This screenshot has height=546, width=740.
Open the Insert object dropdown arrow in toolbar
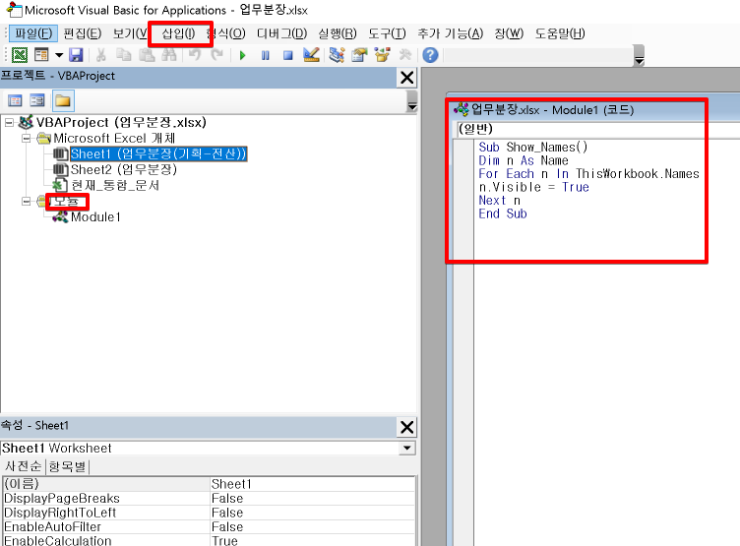pos(59,55)
